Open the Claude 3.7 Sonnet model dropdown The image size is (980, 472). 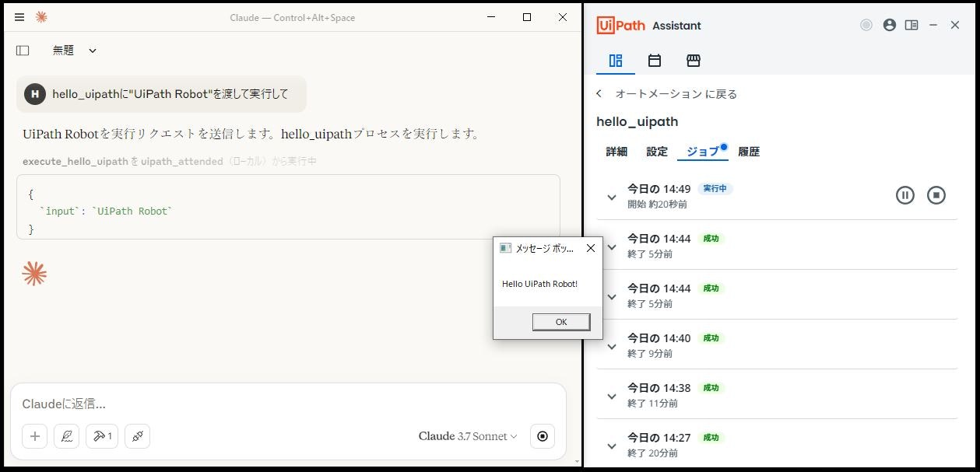467,436
